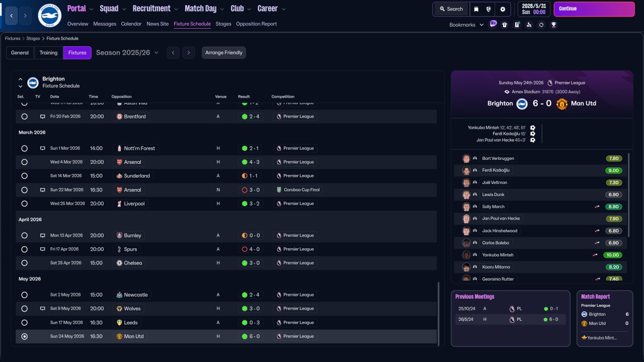The width and height of the screenshot is (644, 362).
Task: Open the News Site tab
Action: 157,24
